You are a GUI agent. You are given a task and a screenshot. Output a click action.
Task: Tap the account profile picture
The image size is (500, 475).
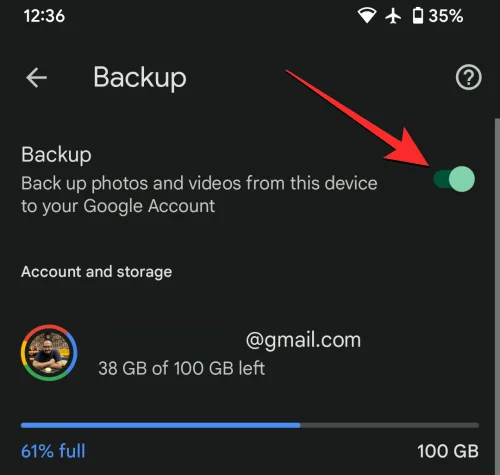pos(49,352)
